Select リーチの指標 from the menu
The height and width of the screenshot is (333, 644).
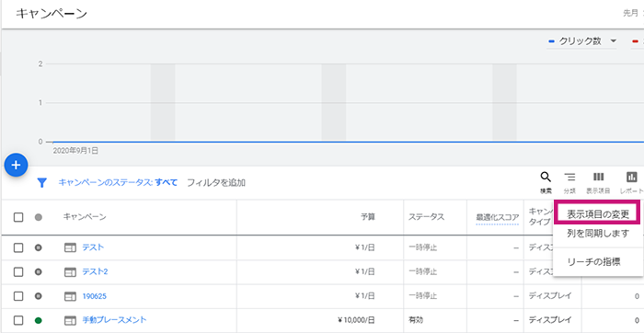[593, 262]
